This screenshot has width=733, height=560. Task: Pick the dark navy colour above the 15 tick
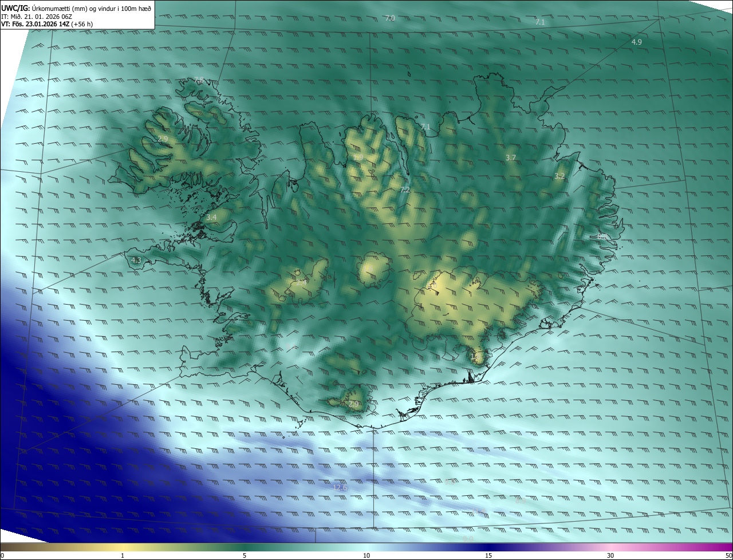pyautogui.click(x=488, y=547)
